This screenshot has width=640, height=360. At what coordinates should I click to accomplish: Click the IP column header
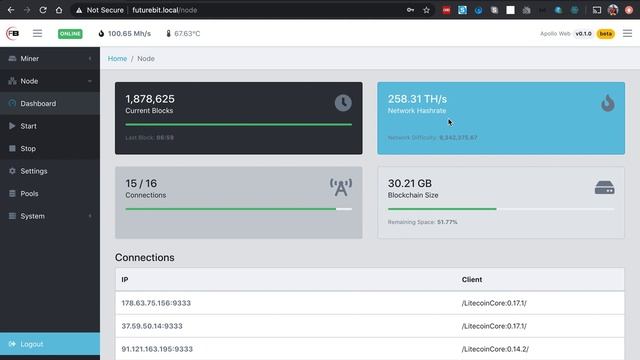[x=125, y=280]
